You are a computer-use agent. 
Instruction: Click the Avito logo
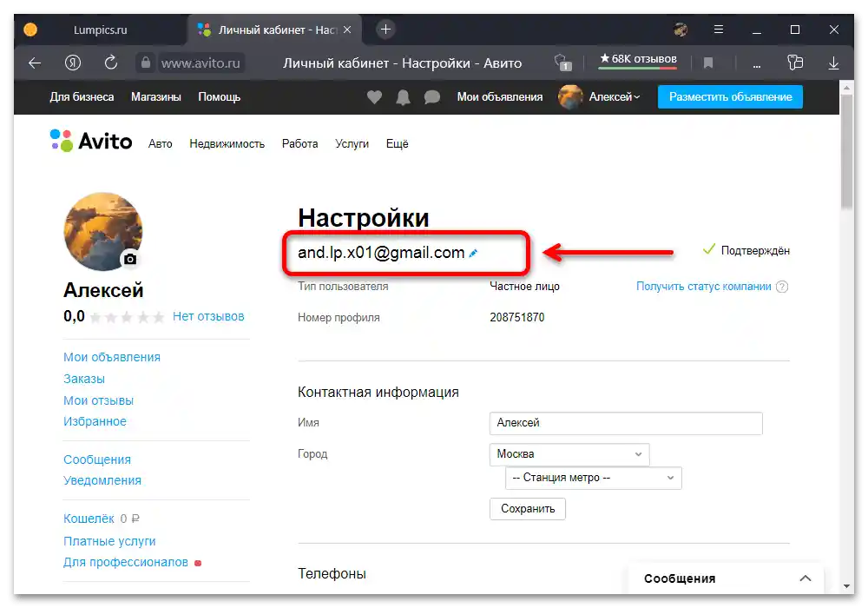tap(91, 142)
